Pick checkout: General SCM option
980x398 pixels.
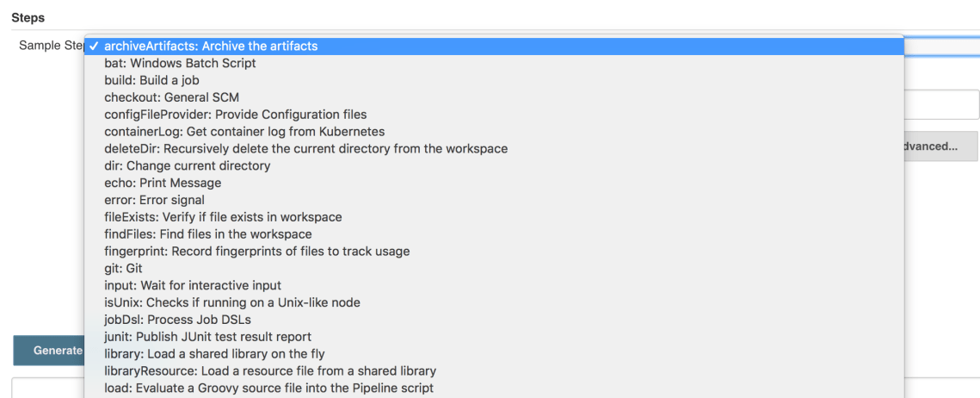[171, 97]
